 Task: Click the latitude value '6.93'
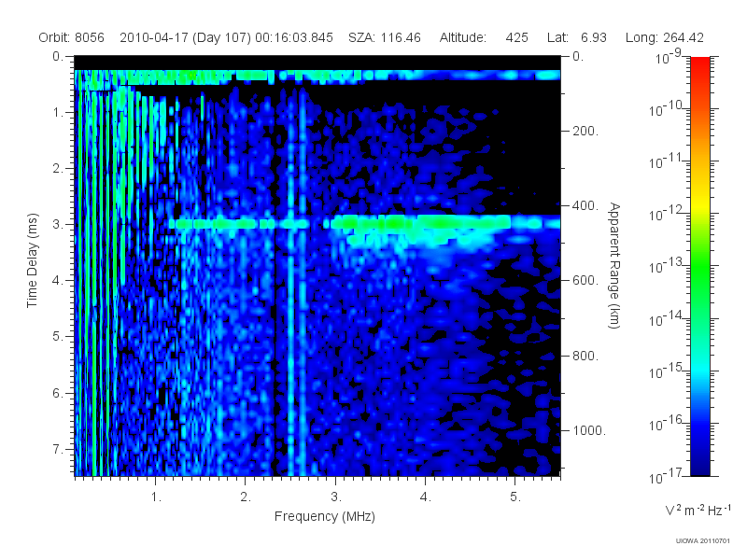click(x=594, y=37)
